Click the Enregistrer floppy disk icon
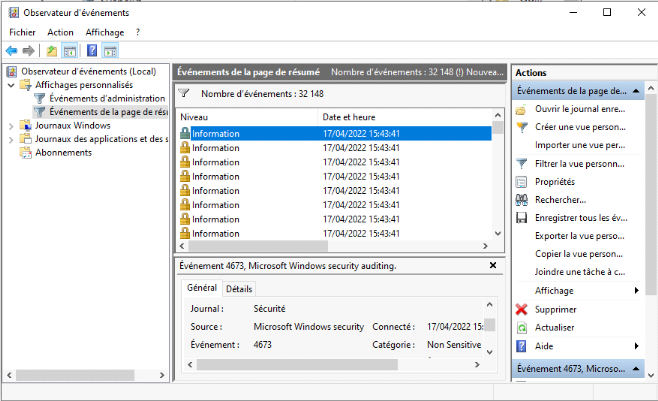The height and width of the screenshot is (401, 658). click(521, 217)
